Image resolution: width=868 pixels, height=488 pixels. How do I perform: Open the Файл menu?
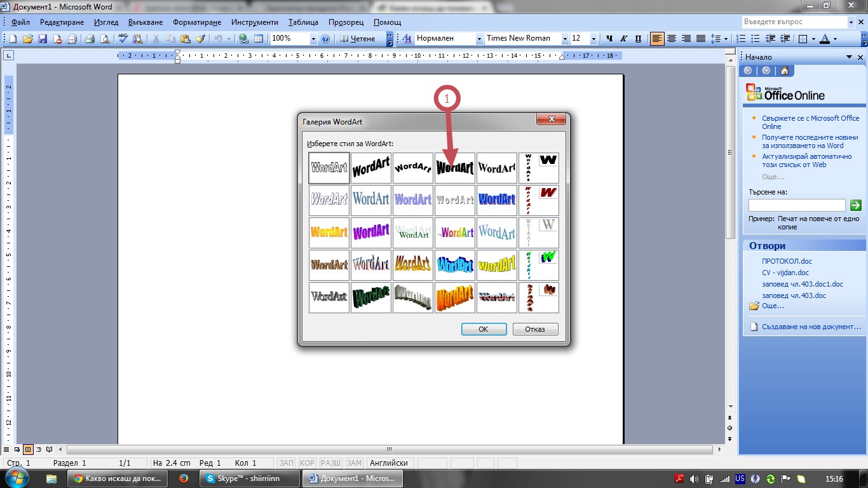[20, 22]
